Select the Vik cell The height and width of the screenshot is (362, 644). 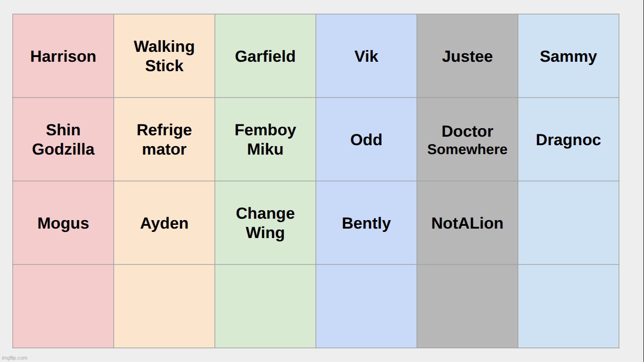pos(366,56)
